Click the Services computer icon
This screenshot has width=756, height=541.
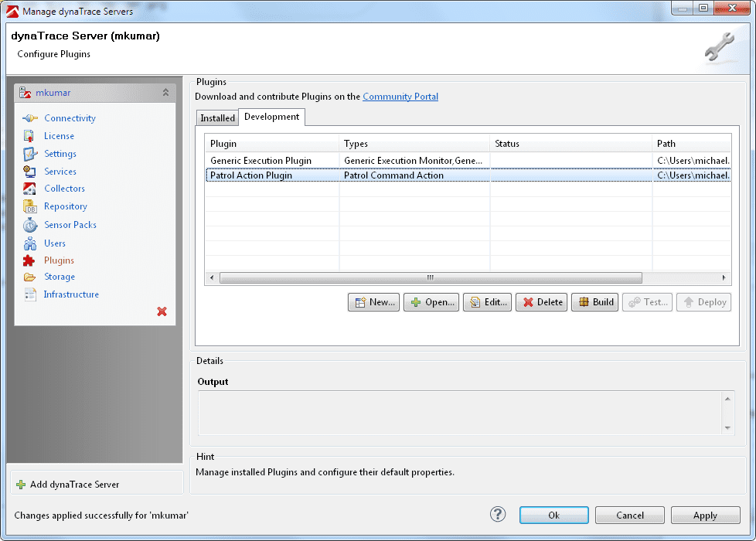pos(29,171)
